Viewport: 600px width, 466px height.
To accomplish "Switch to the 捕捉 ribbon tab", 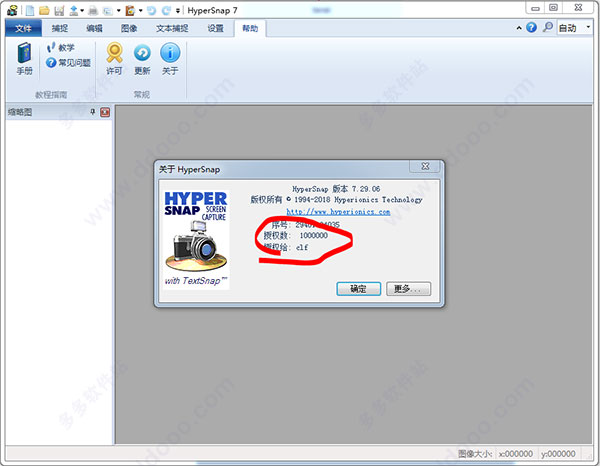I will 60,28.
